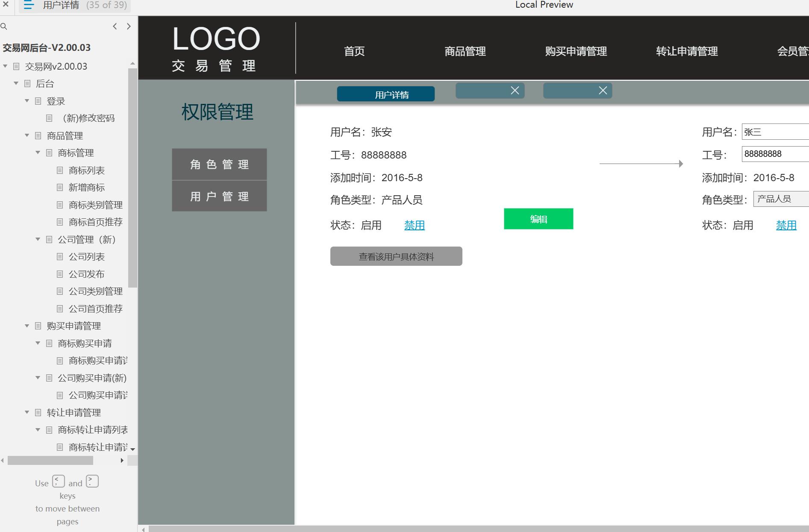809x532 pixels.
Task: Click the preview horizontal scrollbar at the bottom
Action: pyautogui.click(x=479, y=529)
